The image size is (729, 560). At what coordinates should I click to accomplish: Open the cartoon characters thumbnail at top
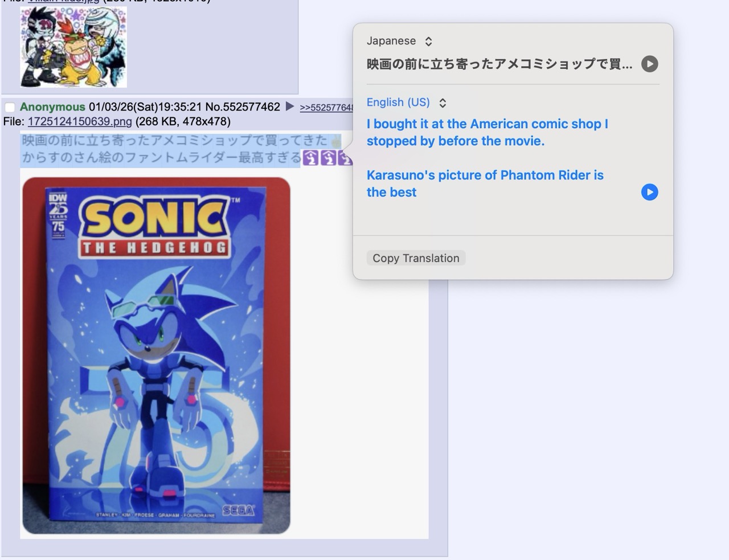pyautogui.click(x=73, y=46)
